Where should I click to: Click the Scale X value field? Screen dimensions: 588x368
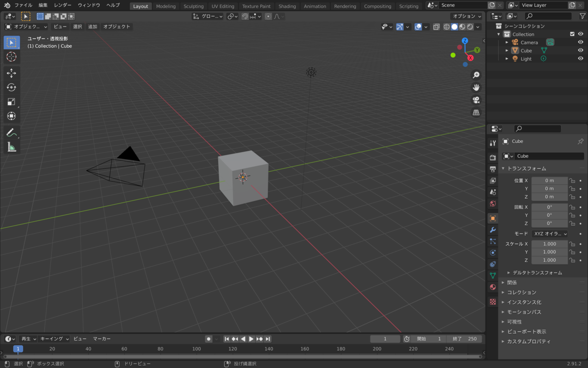(549, 244)
